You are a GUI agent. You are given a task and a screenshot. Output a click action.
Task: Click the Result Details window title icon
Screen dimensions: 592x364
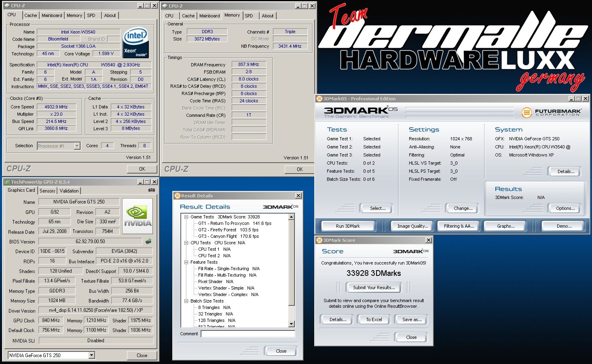coord(177,196)
